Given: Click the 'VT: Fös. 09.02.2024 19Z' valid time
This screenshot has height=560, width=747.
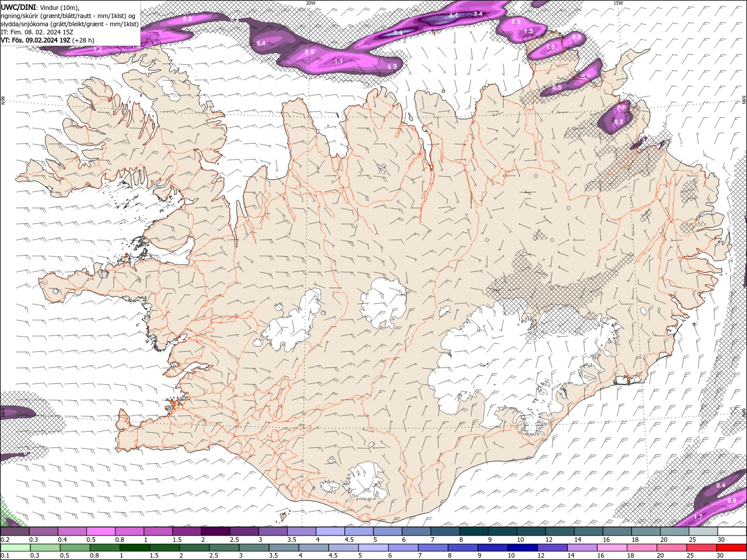Looking at the screenshot, I should (x=36, y=40).
